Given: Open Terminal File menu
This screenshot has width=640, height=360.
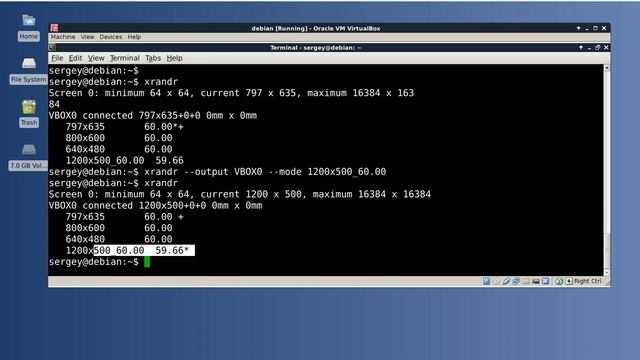Looking at the screenshot, I should [x=57, y=58].
